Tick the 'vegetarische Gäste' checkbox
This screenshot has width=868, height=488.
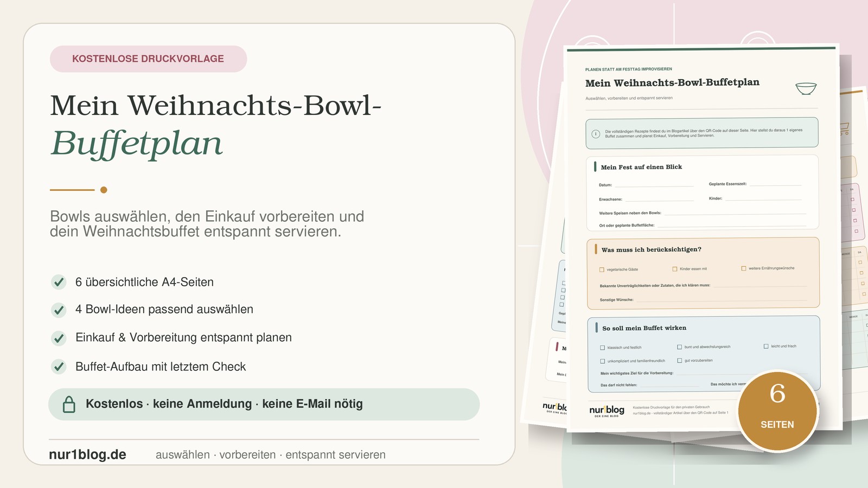[x=602, y=269]
